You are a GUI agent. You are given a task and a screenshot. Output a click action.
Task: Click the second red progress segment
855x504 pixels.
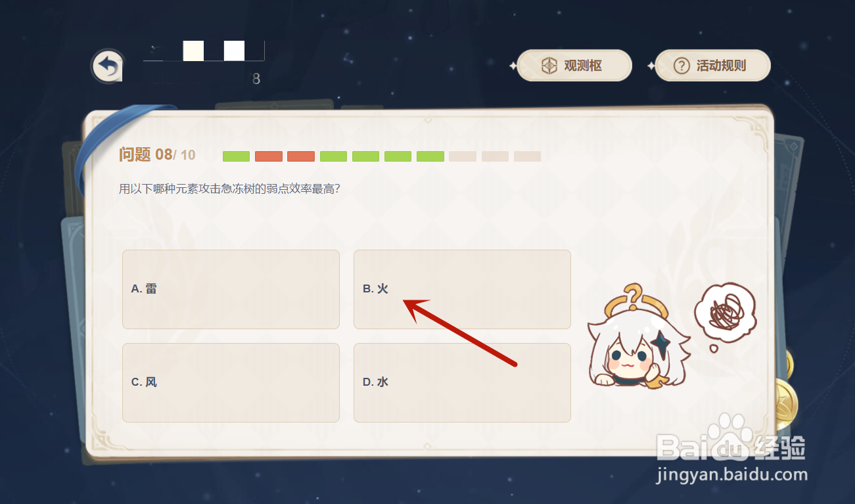(x=301, y=156)
